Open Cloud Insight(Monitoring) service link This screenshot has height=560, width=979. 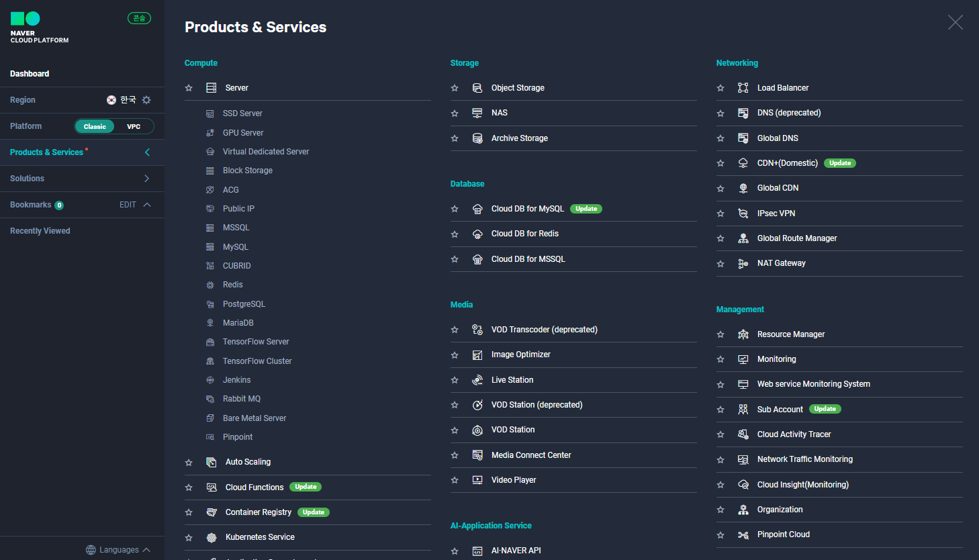pos(803,485)
